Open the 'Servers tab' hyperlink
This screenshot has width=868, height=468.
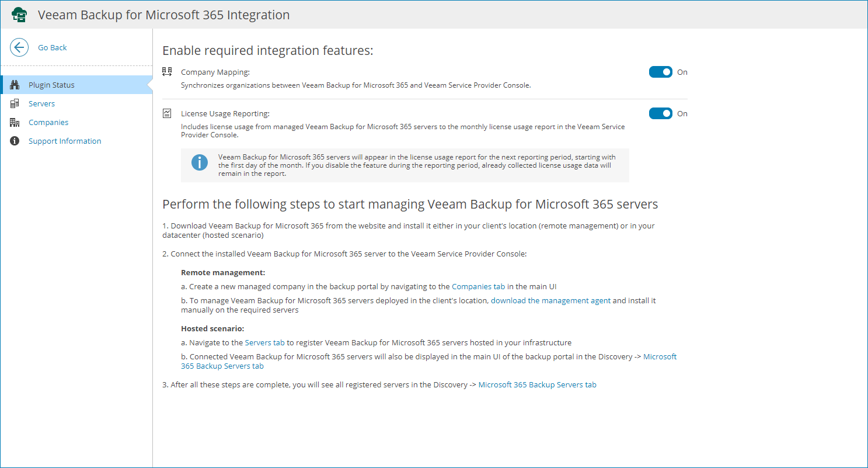click(264, 343)
